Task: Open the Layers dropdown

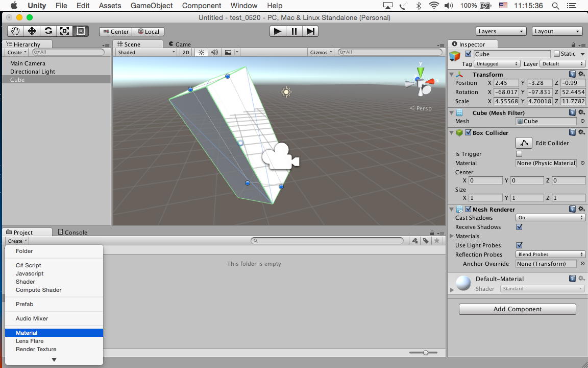Action: pyautogui.click(x=501, y=31)
